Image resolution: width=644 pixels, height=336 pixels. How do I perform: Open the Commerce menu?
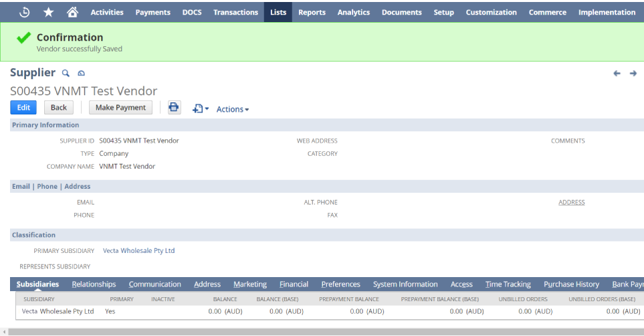pos(548,12)
